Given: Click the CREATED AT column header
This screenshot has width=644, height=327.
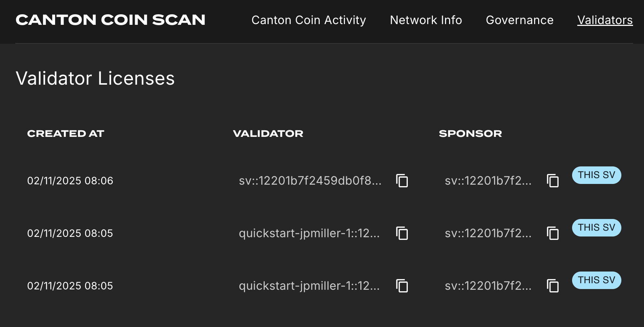Looking at the screenshot, I should [66, 134].
